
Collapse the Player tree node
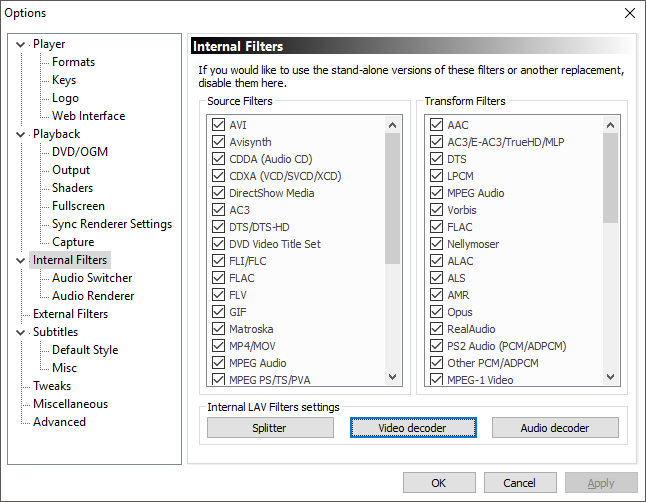click(x=20, y=44)
